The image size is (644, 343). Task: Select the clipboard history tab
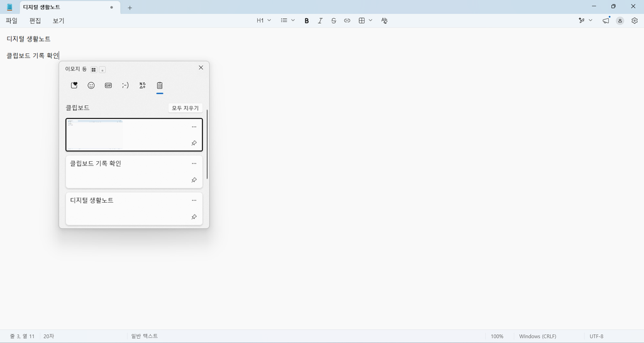pos(160,86)
